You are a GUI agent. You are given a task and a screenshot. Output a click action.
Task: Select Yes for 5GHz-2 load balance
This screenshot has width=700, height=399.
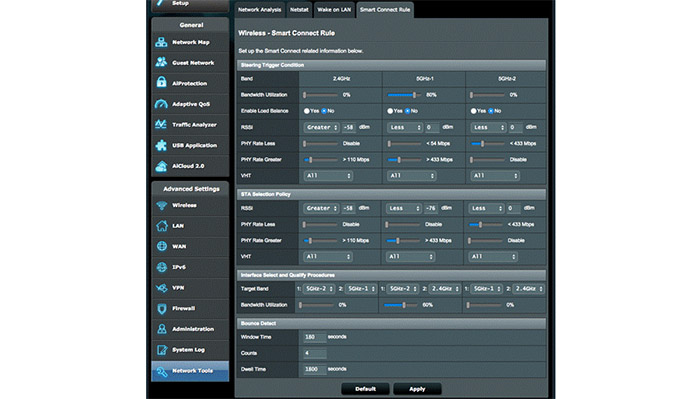(473, 111)
